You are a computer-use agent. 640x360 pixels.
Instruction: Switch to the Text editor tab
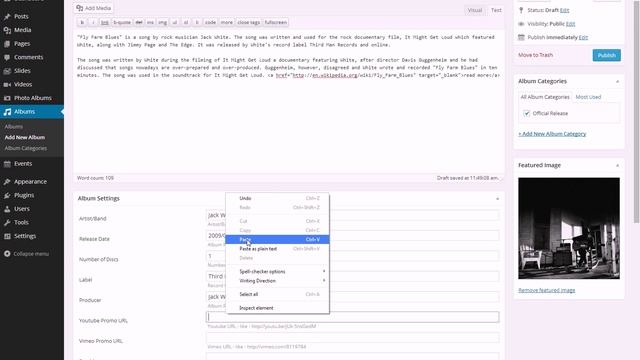496,10
